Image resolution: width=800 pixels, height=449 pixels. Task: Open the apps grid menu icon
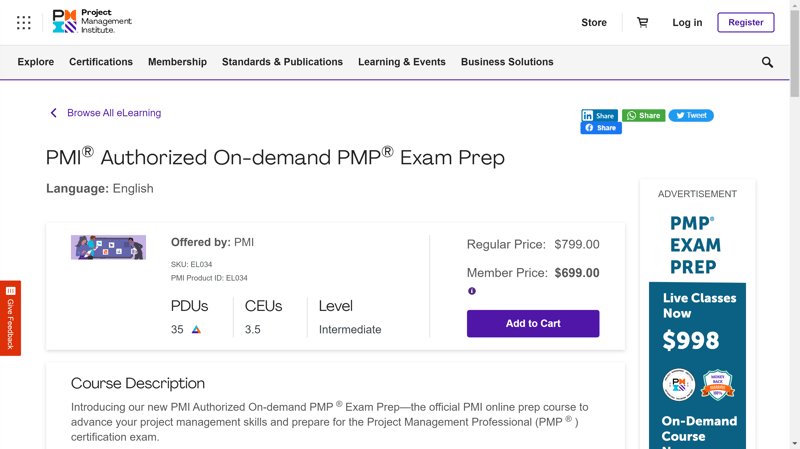(x=24, y=22)
